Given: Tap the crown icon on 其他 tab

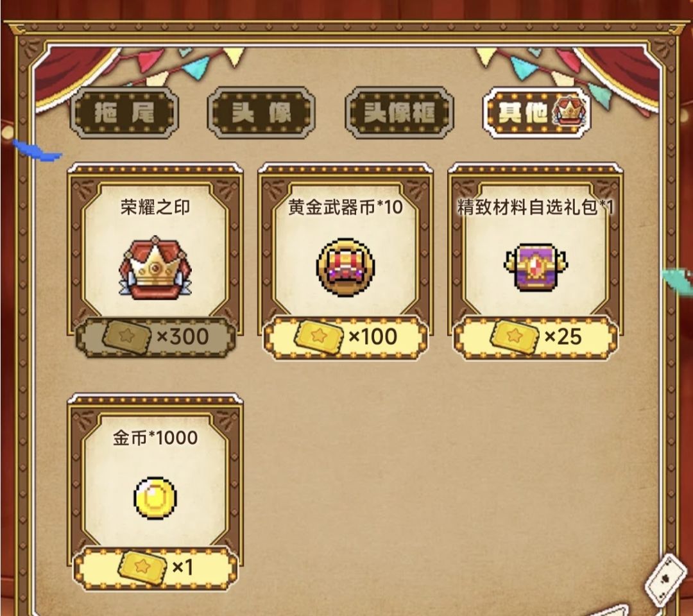Looking at the screenshot, I should (569, 112).
